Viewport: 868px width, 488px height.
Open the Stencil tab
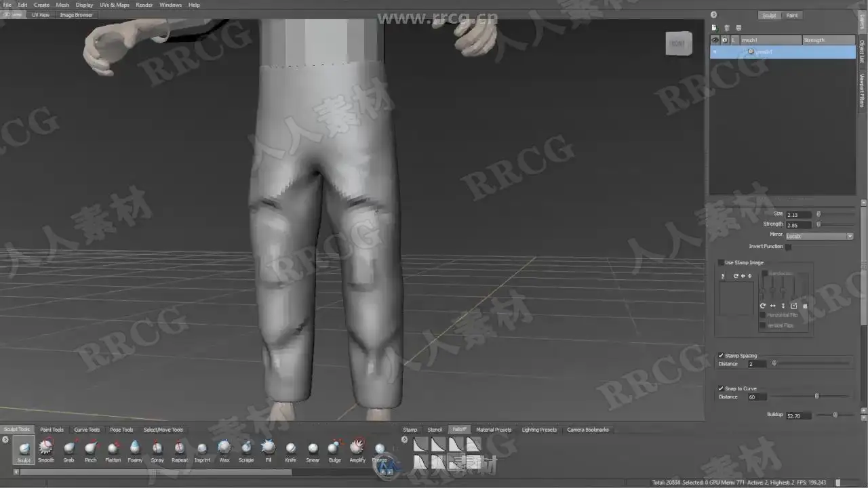[x=435, y=430]
